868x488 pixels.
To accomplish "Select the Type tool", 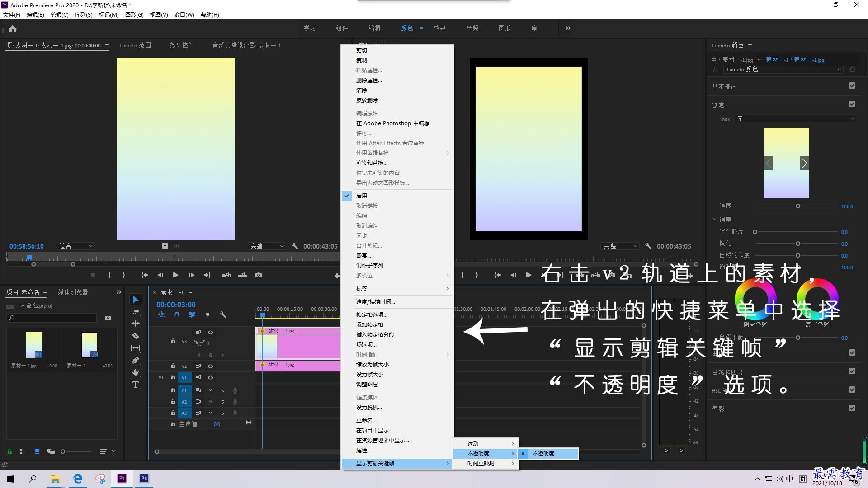I will click(x=136, y=385).
